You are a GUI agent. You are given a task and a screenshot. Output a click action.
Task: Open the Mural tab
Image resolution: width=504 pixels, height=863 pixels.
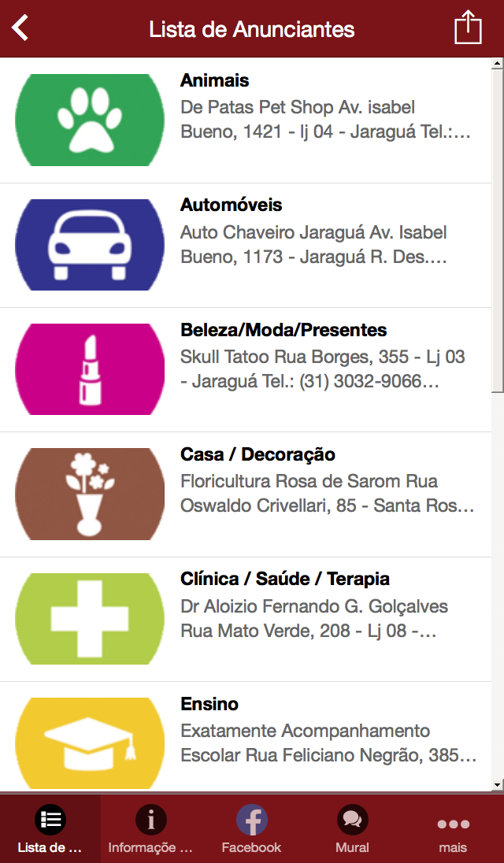click(352, 828)
